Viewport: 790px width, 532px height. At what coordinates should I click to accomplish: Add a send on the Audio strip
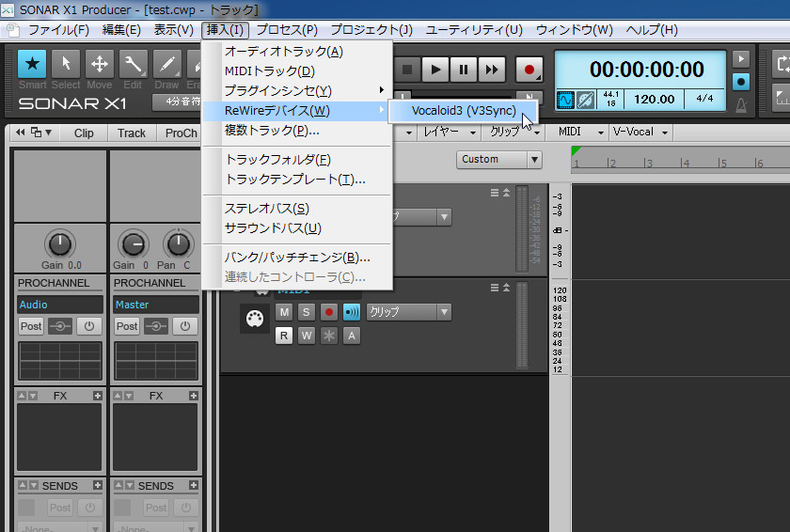(x=97, y=485)
